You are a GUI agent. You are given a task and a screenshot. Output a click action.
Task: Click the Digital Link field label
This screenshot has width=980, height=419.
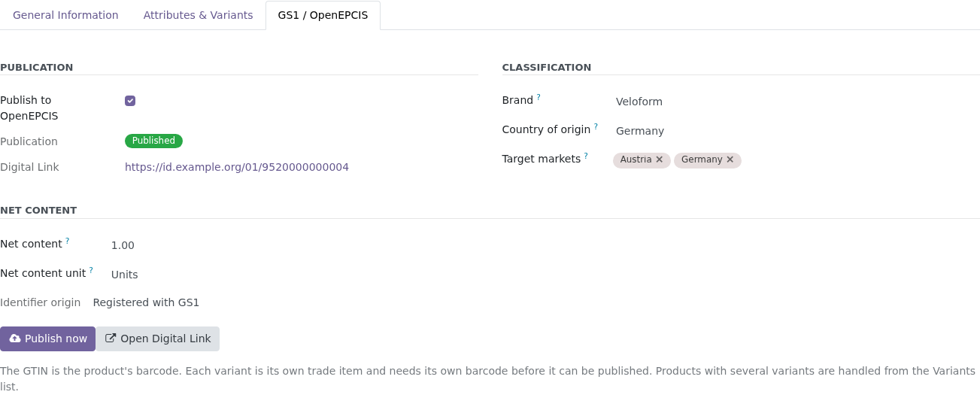tap(29, 167)
